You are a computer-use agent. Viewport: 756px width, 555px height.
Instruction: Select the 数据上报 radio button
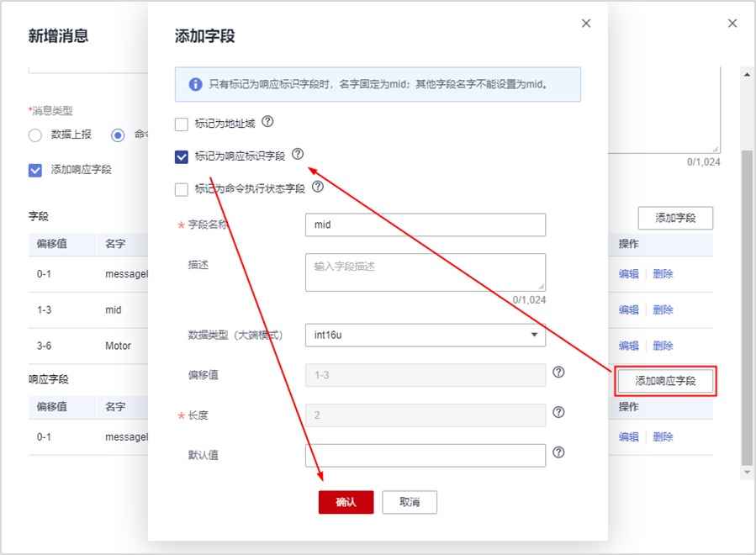(x=35, y=135)
